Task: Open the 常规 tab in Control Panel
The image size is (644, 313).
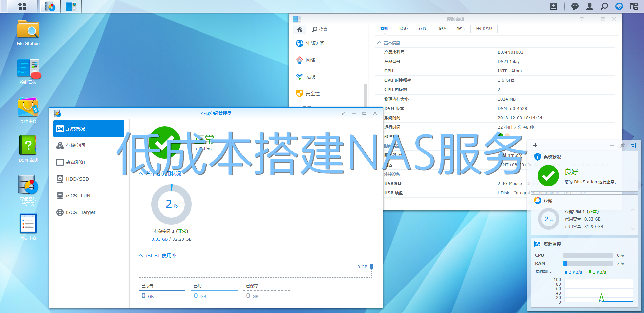Action: click(x=384, y=29)
